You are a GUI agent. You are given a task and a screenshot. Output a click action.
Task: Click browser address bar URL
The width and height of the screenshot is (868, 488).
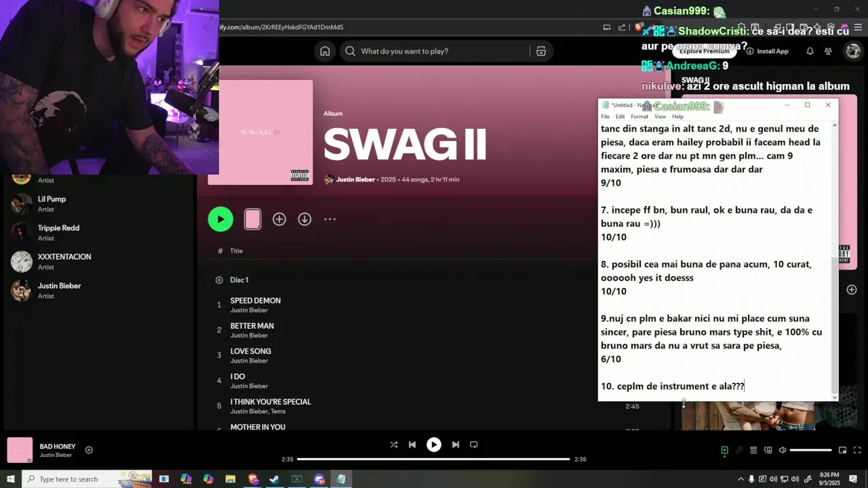coord(281,27)
